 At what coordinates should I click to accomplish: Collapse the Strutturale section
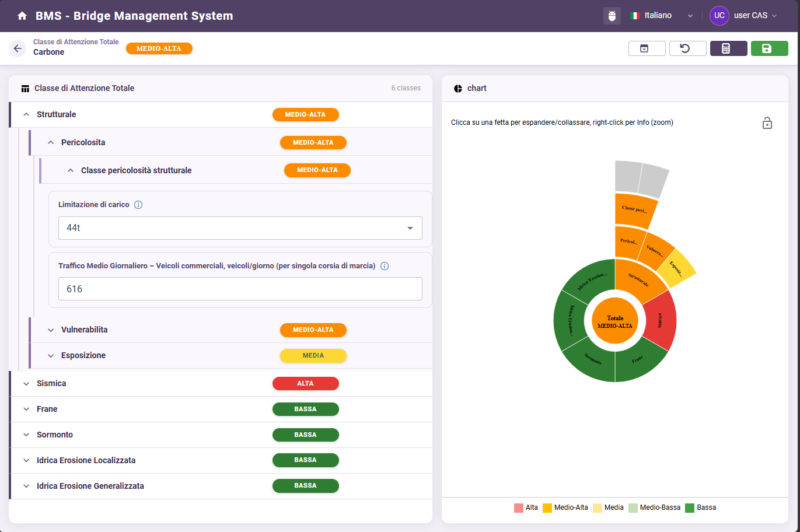pos(26,115)
